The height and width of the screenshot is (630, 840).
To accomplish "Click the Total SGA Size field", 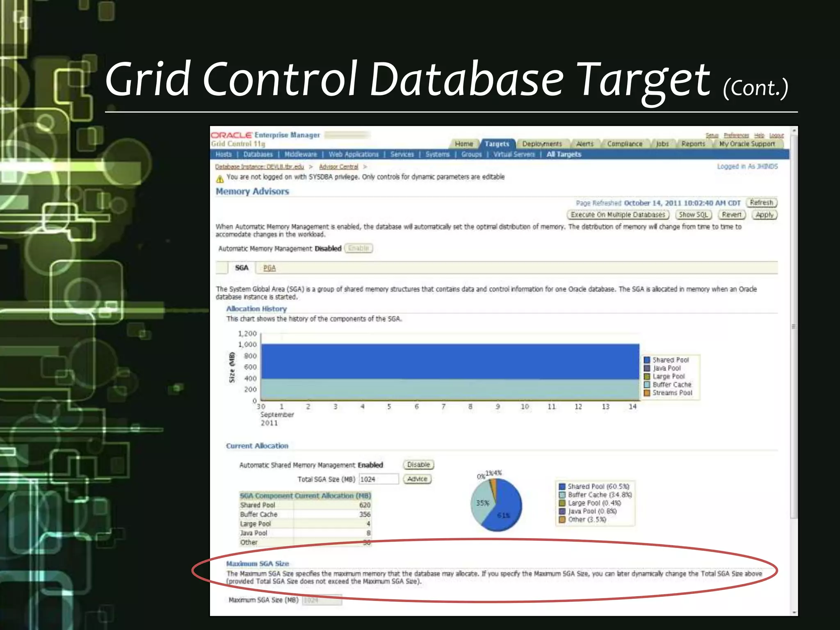I will click(x=379, y=479).
